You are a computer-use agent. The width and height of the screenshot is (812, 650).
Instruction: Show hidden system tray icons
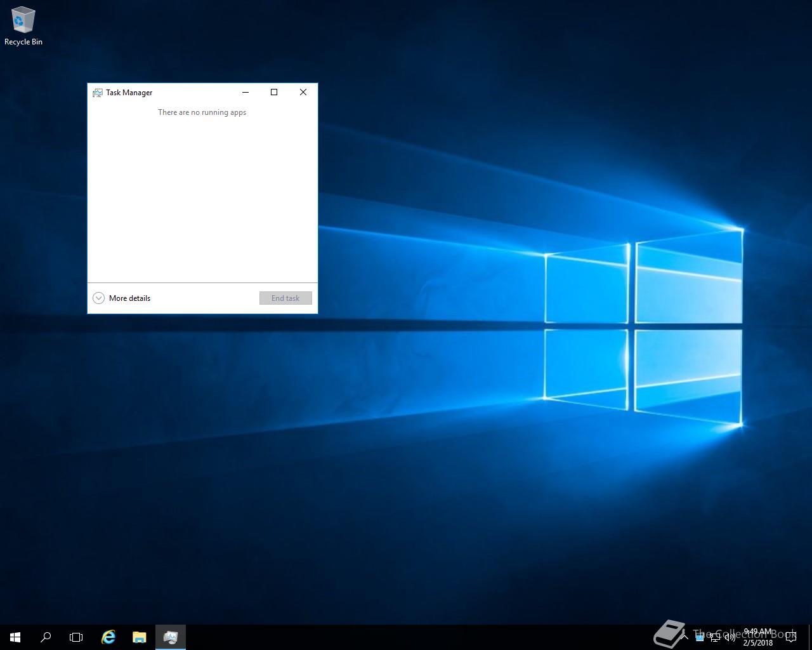point(684,637)
